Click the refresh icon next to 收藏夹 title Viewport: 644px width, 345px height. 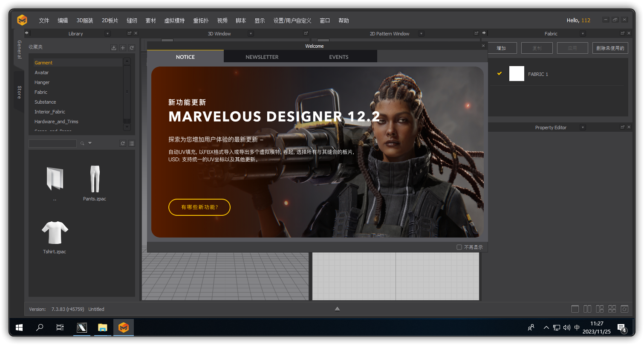(x=132, y=47)
